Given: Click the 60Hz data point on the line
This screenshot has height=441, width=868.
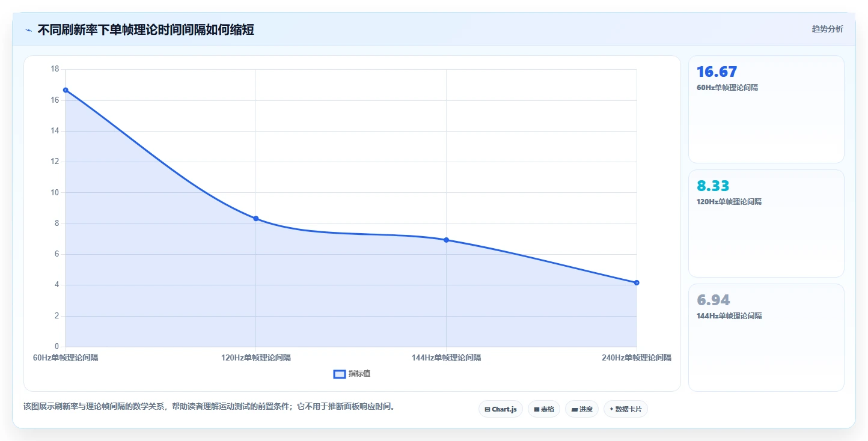Looking at the screenshot, I should (x=66, y=90).
